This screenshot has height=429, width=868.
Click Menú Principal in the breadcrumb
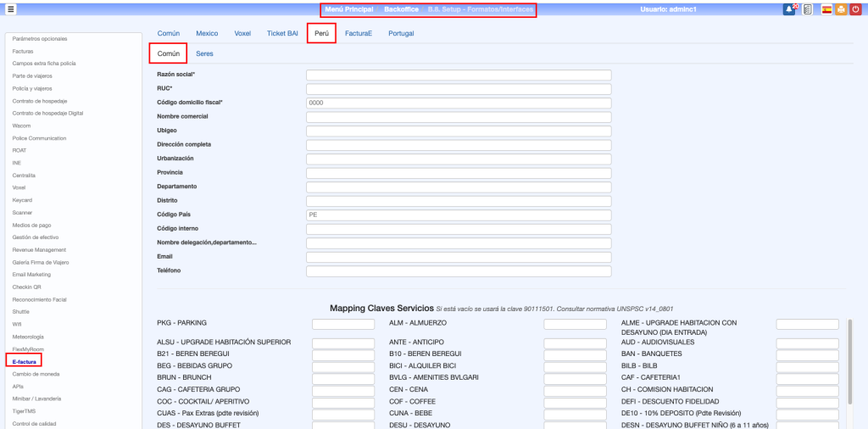pos(348,8)
